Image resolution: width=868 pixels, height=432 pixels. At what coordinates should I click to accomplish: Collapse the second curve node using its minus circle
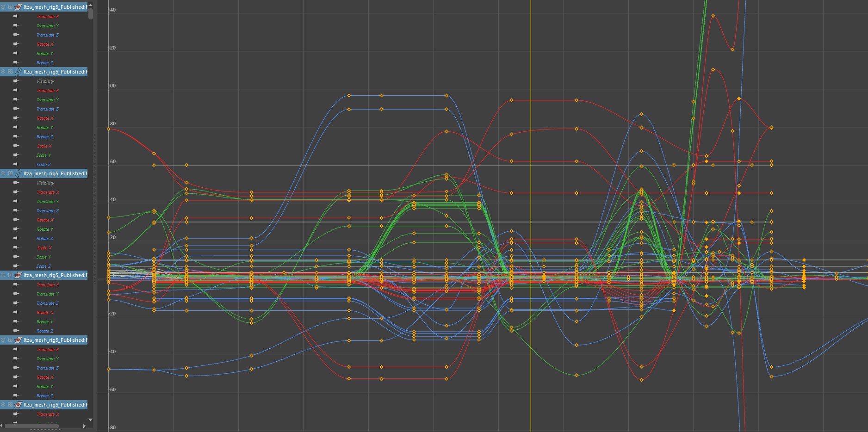[x=3, y=173]
